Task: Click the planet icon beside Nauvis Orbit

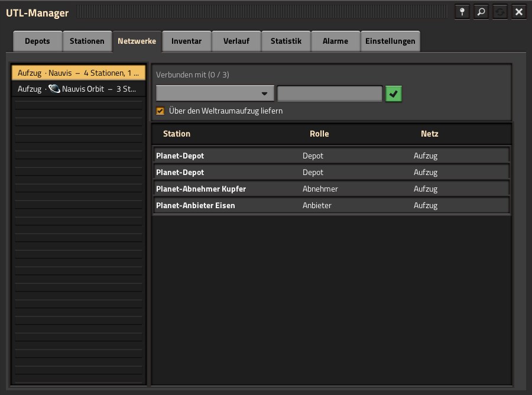Action: [x=54, y=89]
